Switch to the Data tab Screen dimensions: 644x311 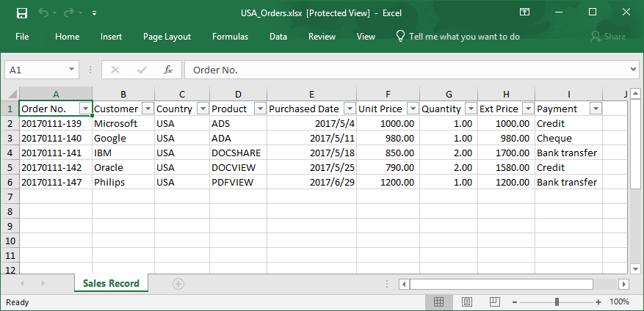(x=278, y=37)
